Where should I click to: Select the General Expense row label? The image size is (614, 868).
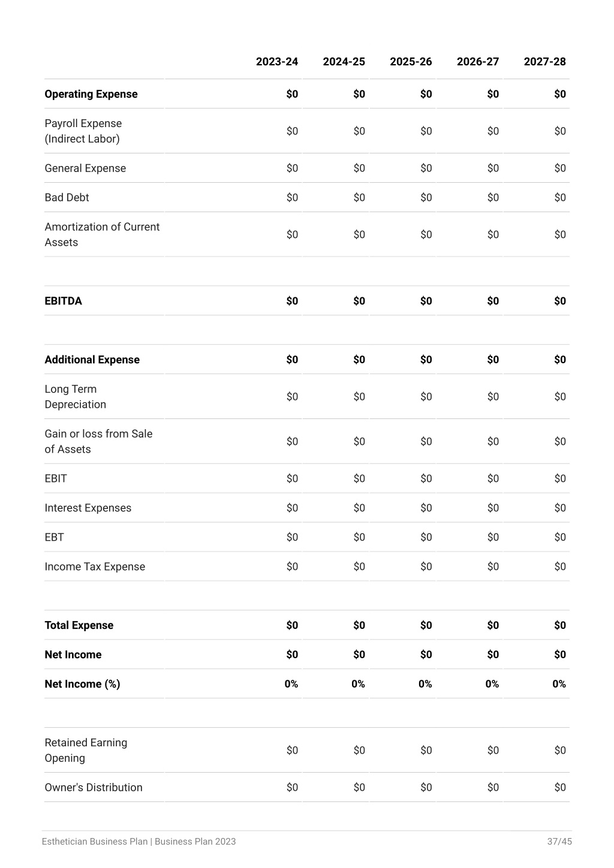click(85, 168)
